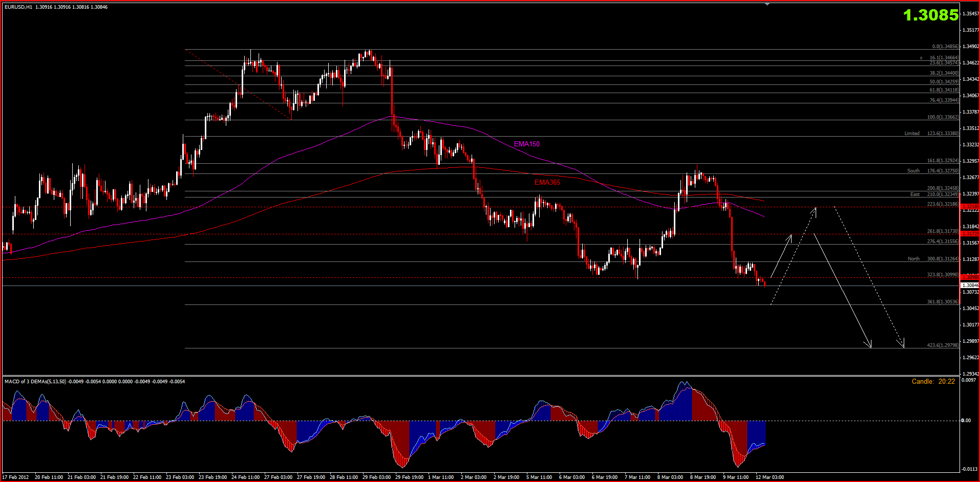This screenshot has height=482, width=980.
Task: Click the chart shift triangle marker at top
Action: point(767,4)
